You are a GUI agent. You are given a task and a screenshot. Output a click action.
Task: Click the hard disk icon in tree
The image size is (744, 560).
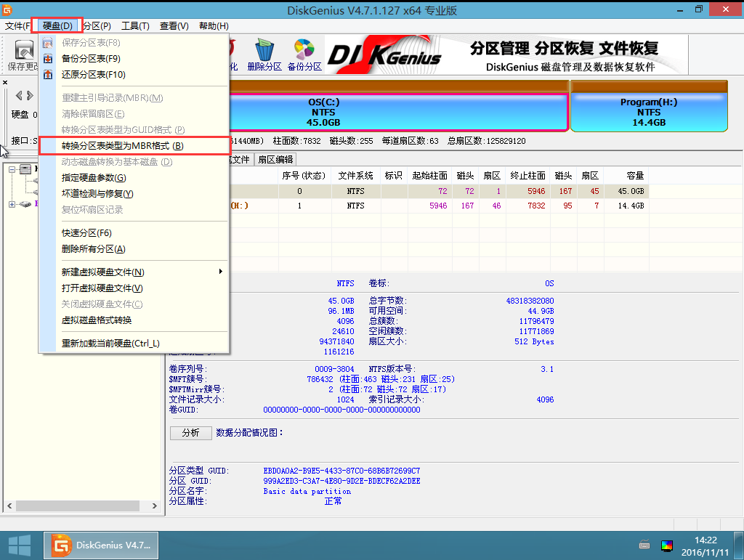[26, 169]
